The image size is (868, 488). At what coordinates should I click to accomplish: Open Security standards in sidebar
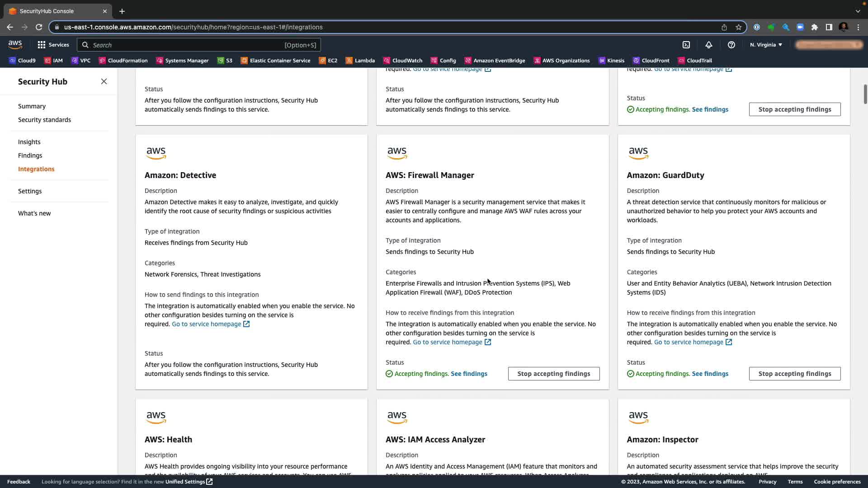[44, 120]
